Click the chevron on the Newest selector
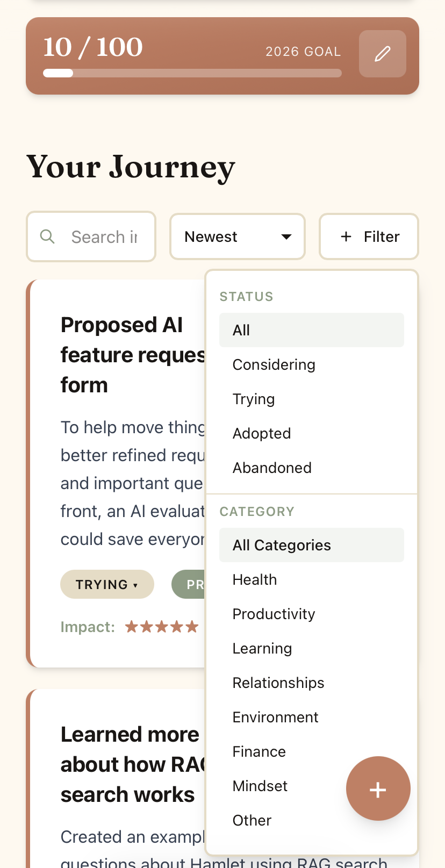Screen dimensions: 445x868 tap(286, 236)
